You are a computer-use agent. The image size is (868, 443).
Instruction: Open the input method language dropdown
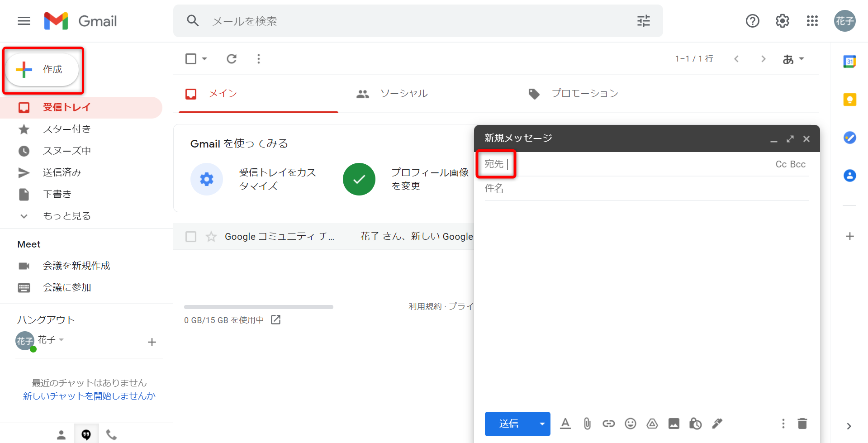point(793,58)
